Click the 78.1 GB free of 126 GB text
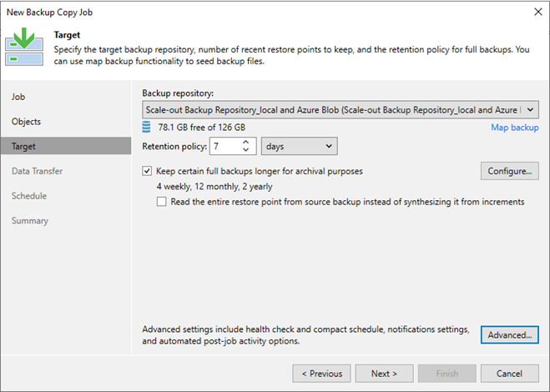Image resolution: width=550 pixels, height=392 pixels. pyautogui.click(x=202, y=128)
